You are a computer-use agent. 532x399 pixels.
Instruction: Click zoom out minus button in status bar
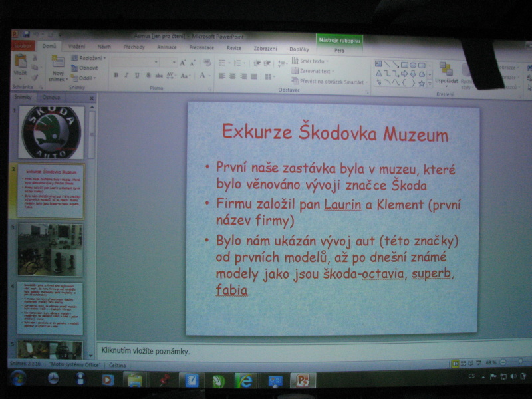[503, 362]
